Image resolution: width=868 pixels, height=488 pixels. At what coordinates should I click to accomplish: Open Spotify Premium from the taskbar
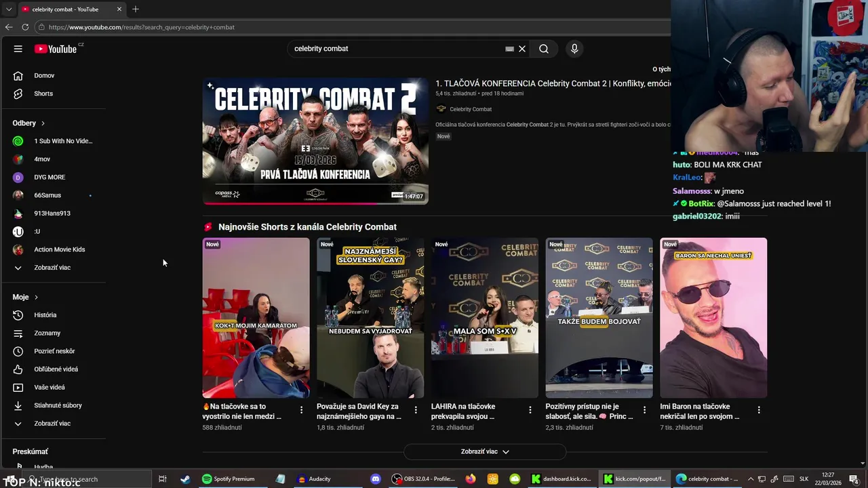[228, 479]
